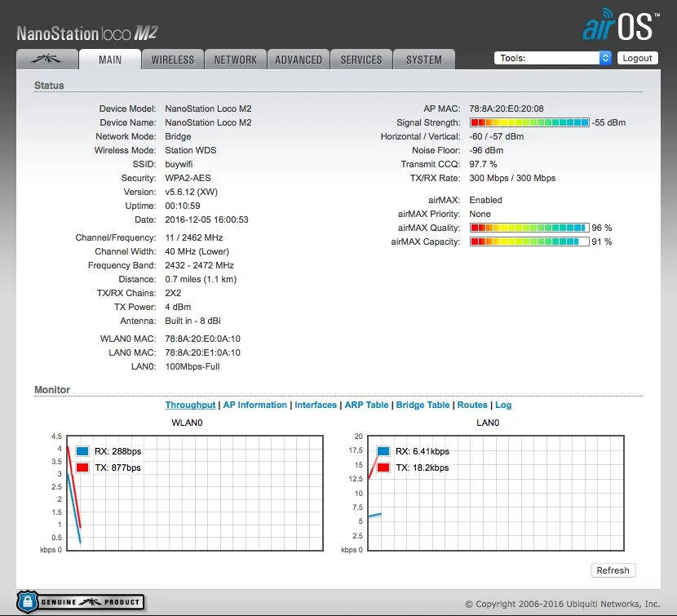Open the Log monitor view
Screen dimensions: 677x616
(503, 405)
